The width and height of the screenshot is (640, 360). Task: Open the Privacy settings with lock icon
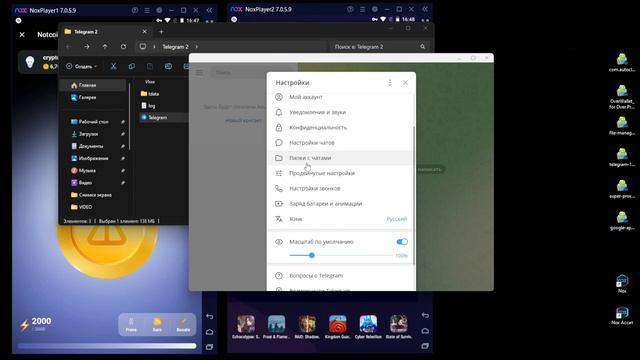[341, 127]
